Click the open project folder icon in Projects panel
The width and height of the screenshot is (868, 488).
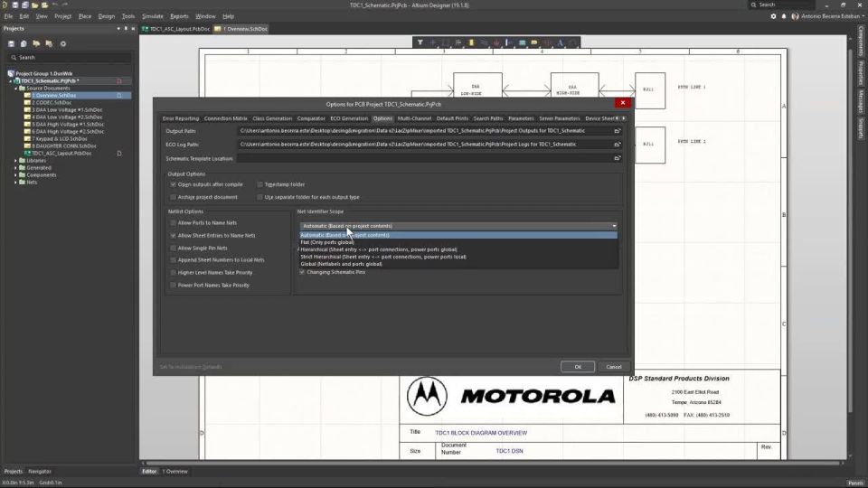pyautogui.click(x=36, y=43)
